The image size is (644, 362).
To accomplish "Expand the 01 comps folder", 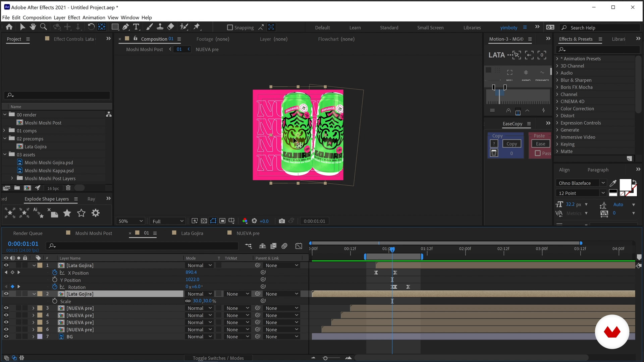I will point(4,130).
